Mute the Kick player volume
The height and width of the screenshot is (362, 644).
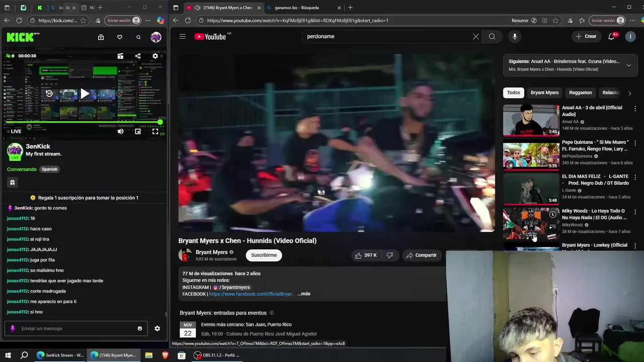(x=120, y=131)
